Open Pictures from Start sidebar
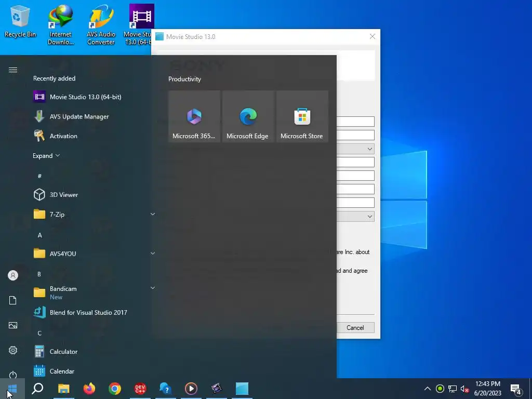This screenshot has width=532, height=399. pyautogui.click(x=13, y=325)
